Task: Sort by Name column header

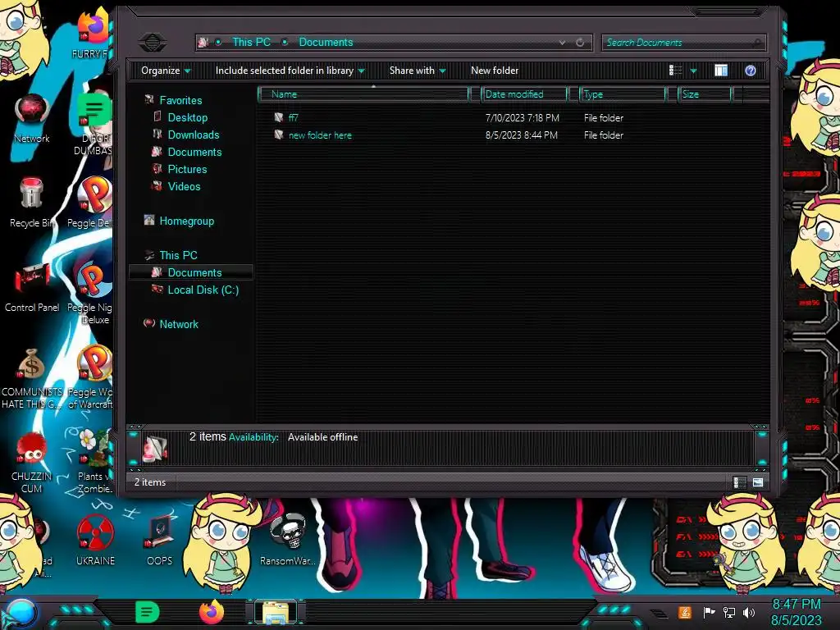Action: 363,94
